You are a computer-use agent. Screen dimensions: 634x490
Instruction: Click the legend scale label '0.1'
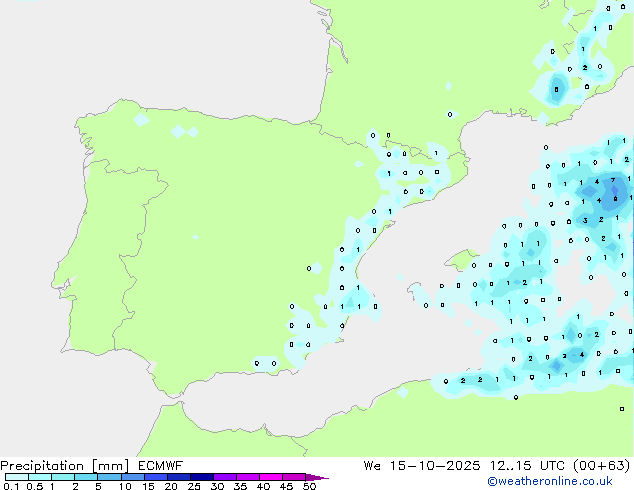(x=11, y=486)
